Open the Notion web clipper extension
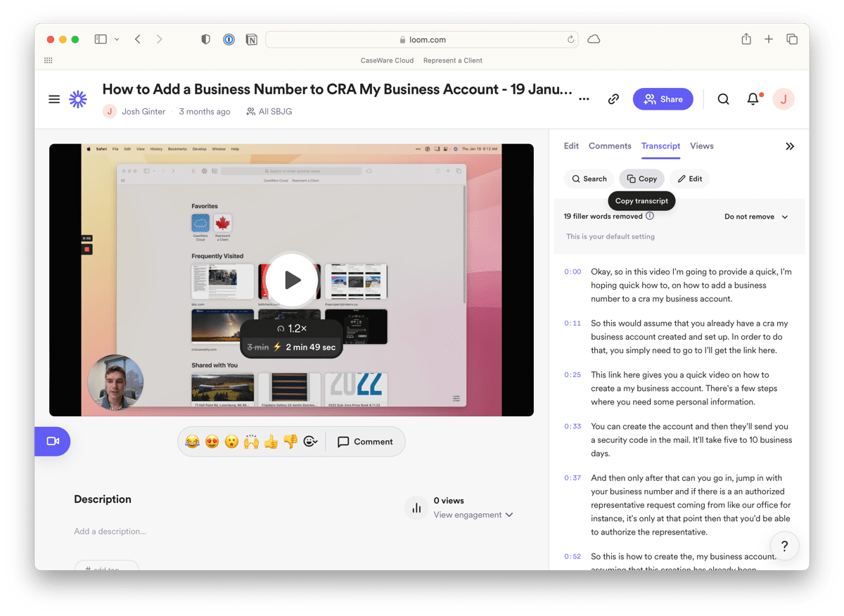Viewport: 844px width, 616px height. click(x=251, y=39)
